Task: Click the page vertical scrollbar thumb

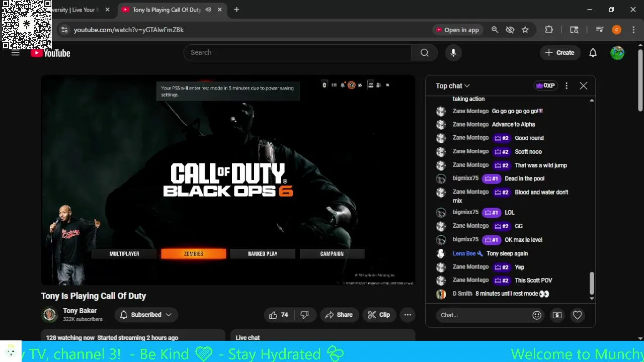Action: point(640,79)
